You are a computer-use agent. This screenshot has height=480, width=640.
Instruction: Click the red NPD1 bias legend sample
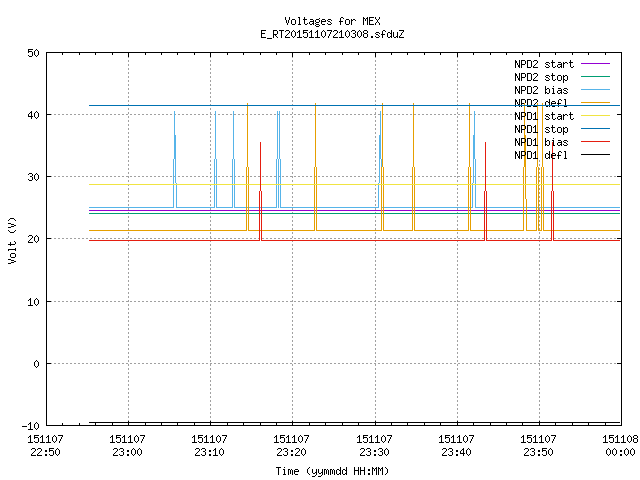[x=595, y=142]
